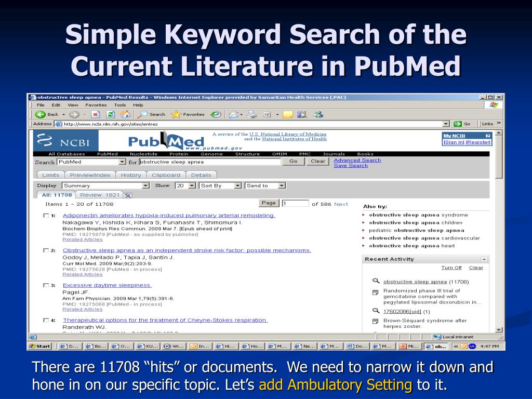532x399 pixels.
Task: Click the Messenger people toolbar icon
Action: click(318, 115)
